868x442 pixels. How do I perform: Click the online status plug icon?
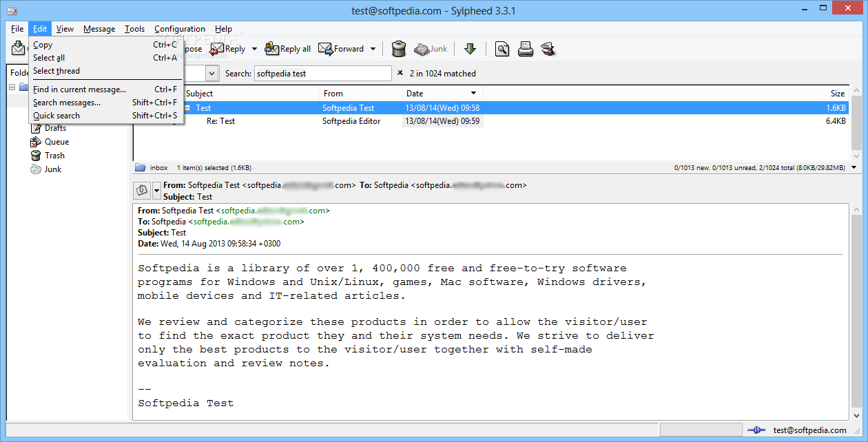[756, 430]
